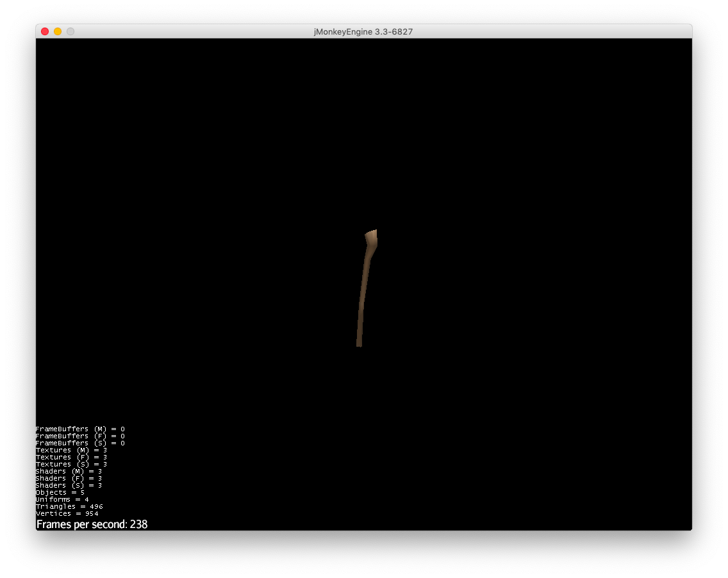Image resolution: width=728 pixels, height=578 pixels.
Task: Click the Textures (M) stat readout
Action: click(x=71, y=450)
